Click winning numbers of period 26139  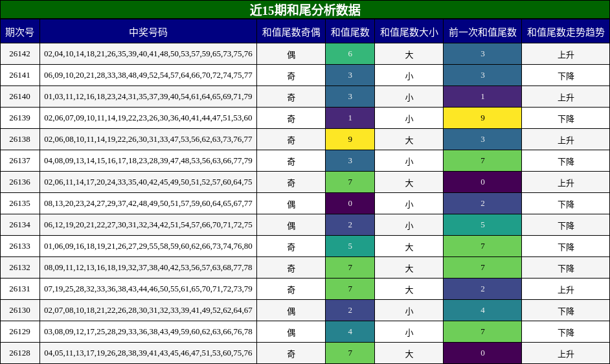148,118
